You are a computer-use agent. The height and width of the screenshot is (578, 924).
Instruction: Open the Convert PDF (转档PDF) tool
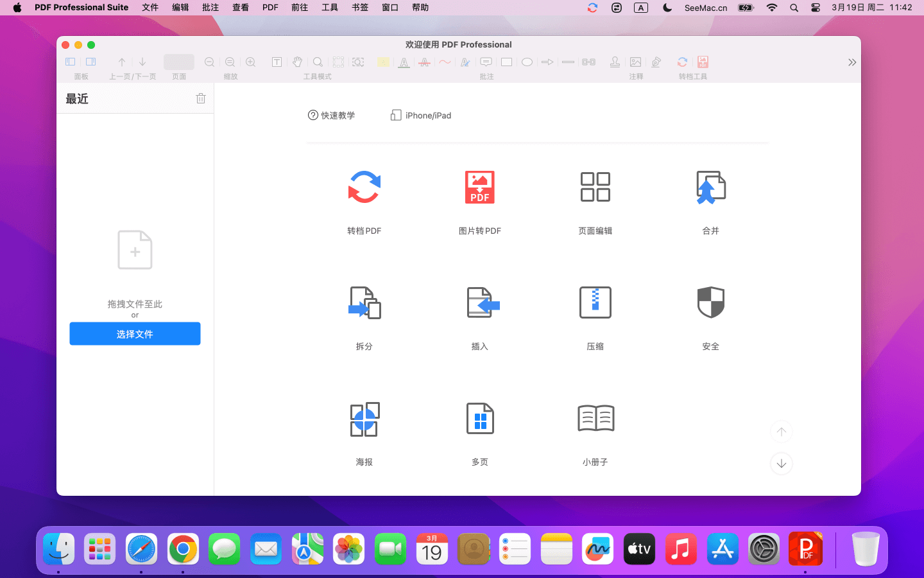[364, 188]
